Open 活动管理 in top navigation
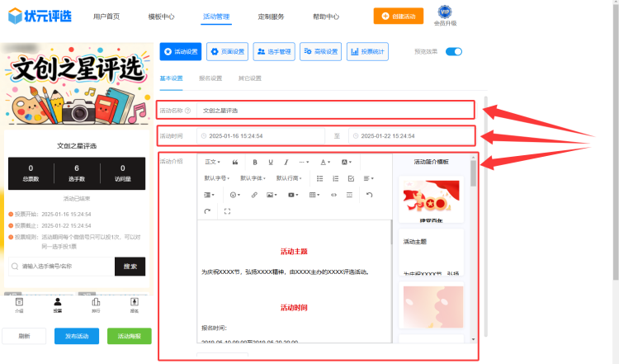This screenshot has width=619, height=364. [216, 17]
